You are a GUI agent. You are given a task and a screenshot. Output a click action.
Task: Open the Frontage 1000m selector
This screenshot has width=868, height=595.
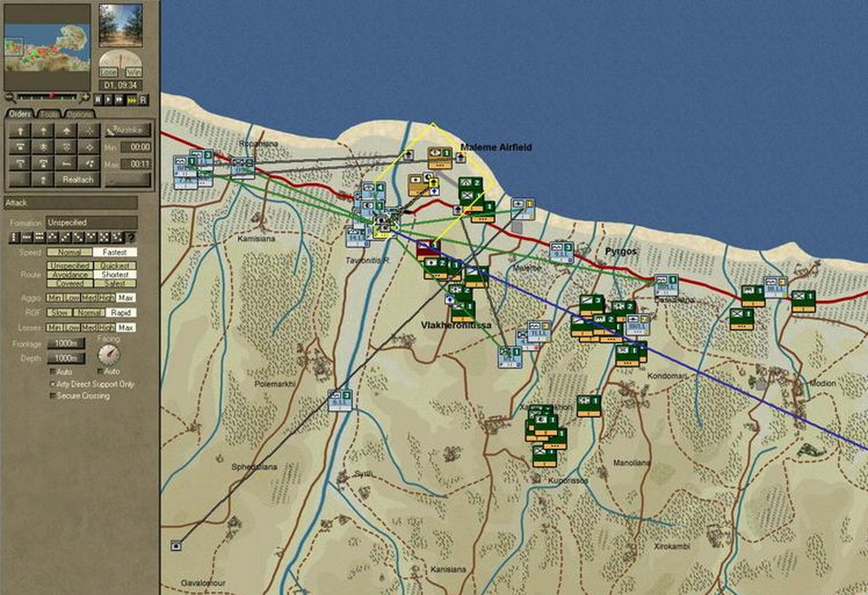[x=64, y=343]
